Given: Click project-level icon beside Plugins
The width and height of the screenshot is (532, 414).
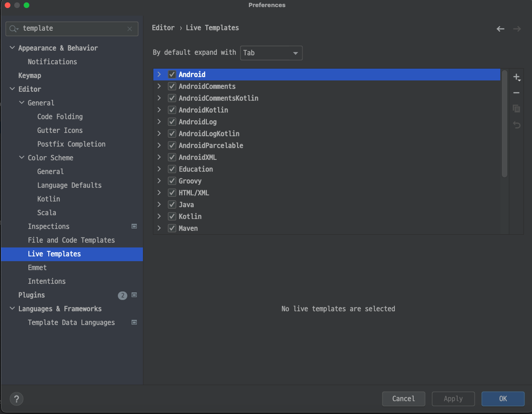Looking at the screenshot, I should pyautogui.click(x=134, y=295).
